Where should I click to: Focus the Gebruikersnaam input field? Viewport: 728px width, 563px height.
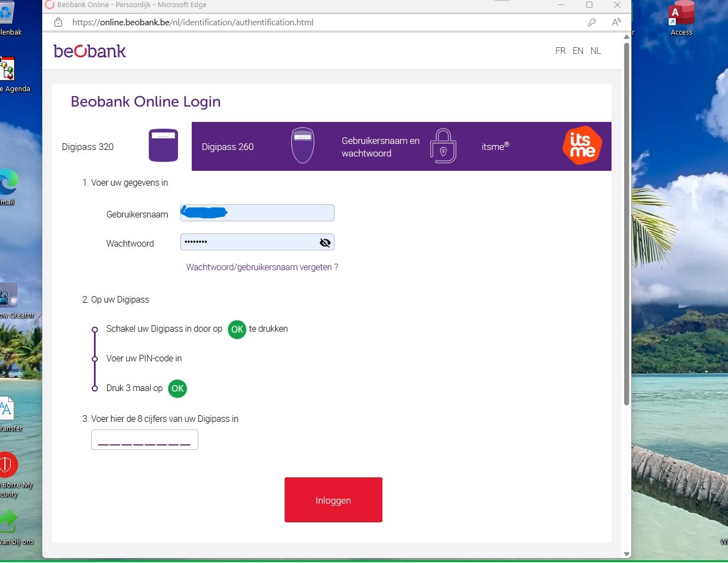tap(257, 213)
